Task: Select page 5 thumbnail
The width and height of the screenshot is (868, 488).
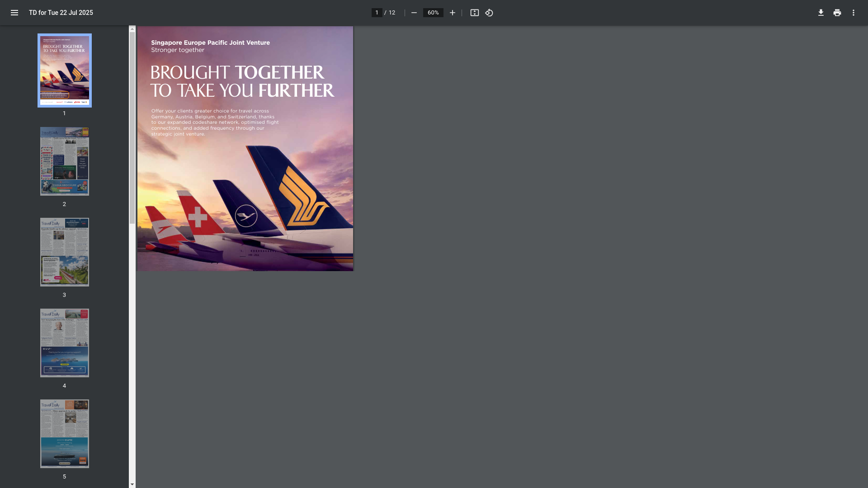Action: pos(65,434)
